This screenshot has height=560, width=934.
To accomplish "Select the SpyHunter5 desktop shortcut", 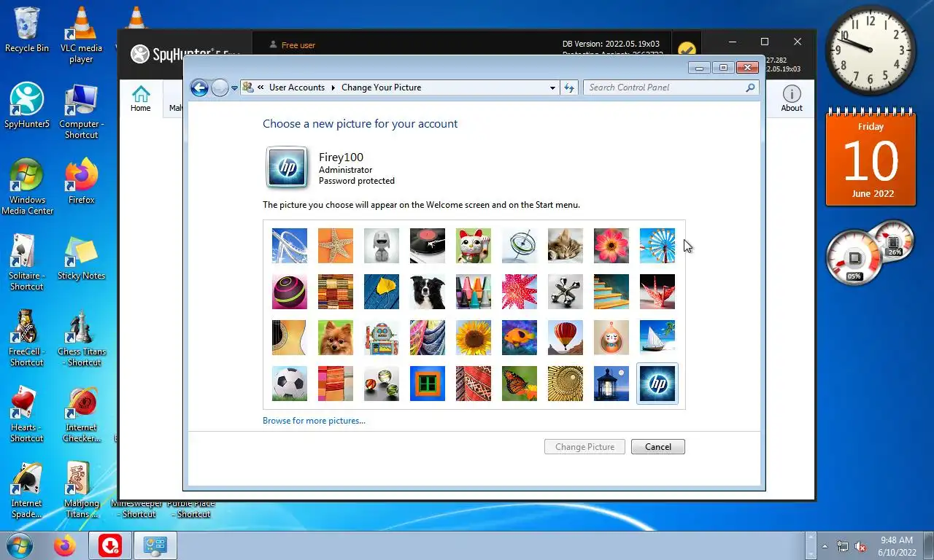I will 27,105.
